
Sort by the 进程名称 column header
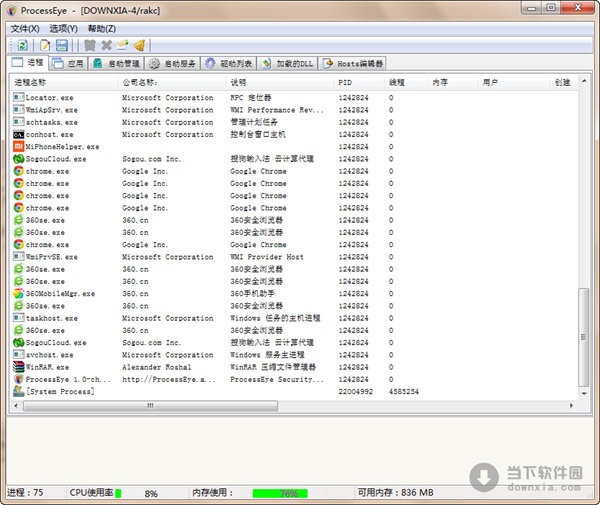[64, 82]
